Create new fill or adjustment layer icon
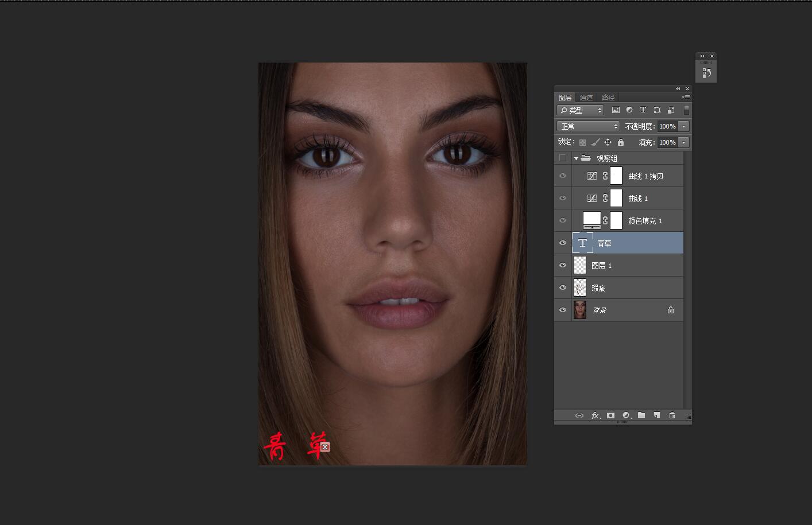Image resolution: width=812 pixels, height=525 pixels. [x=627, y=415]
